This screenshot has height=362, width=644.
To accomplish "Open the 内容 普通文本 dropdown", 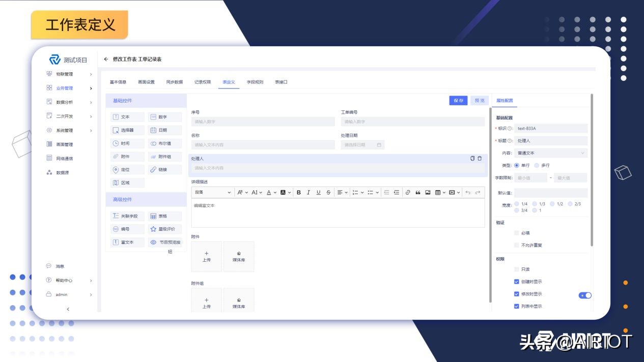I will 551,153.
